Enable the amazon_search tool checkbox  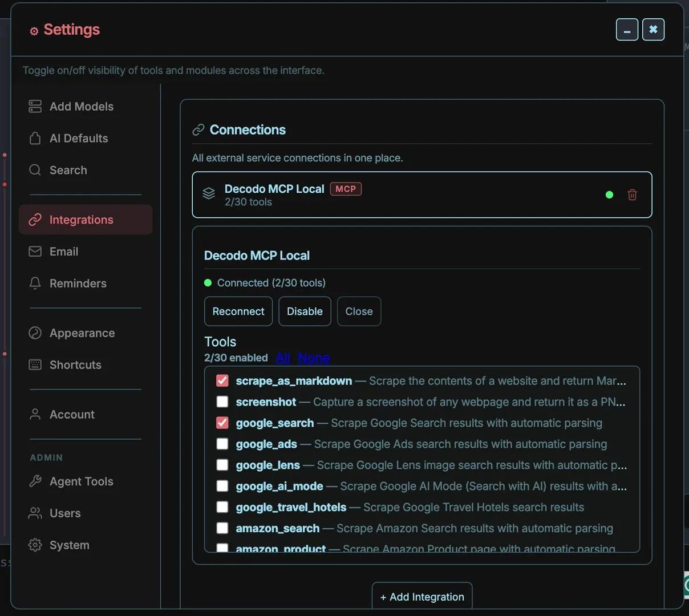click(222, 528)
